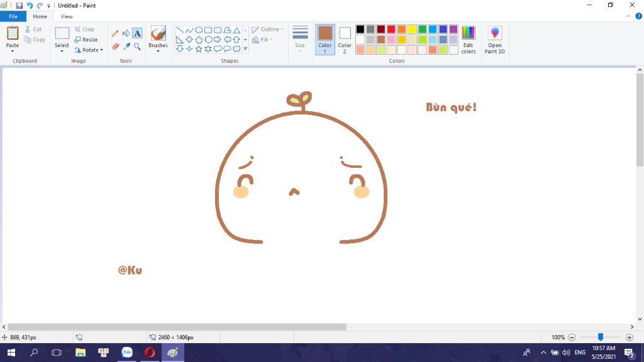The image size is (644, 362).
Task: Select the Pencil tool
Action: click(x=115, y=33)
